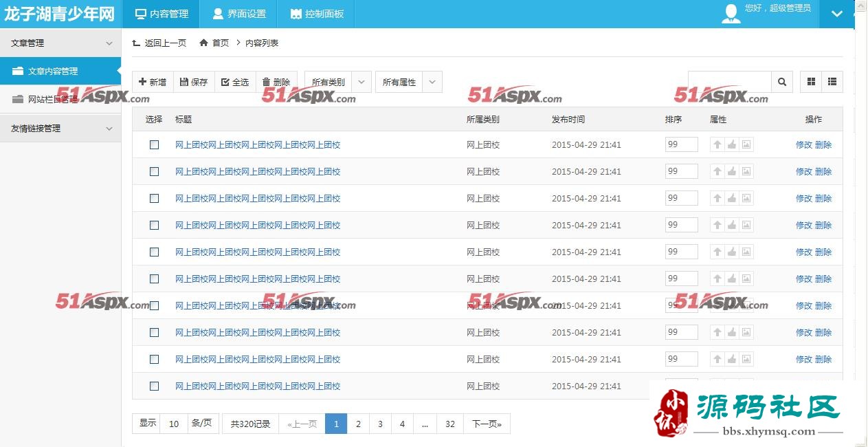Tick the sixth row's checkbox
Viewport: 868px width, 447px height.
point(154,279)
